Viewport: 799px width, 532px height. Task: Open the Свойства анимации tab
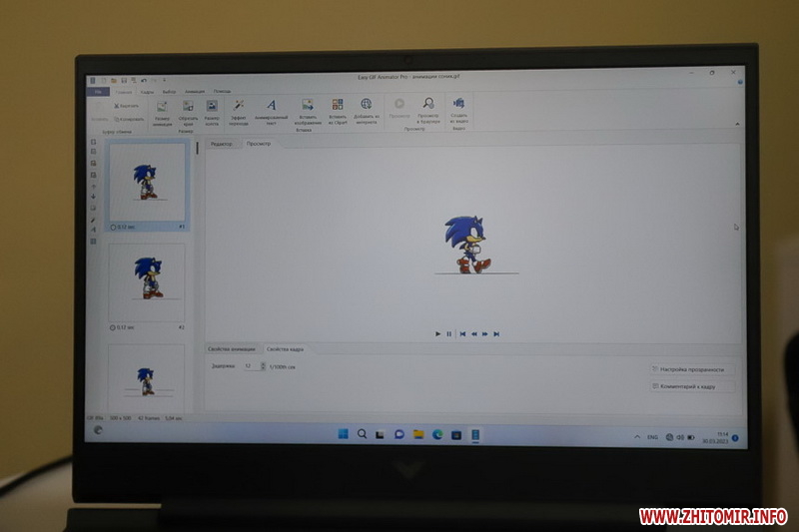coord(232,349)
